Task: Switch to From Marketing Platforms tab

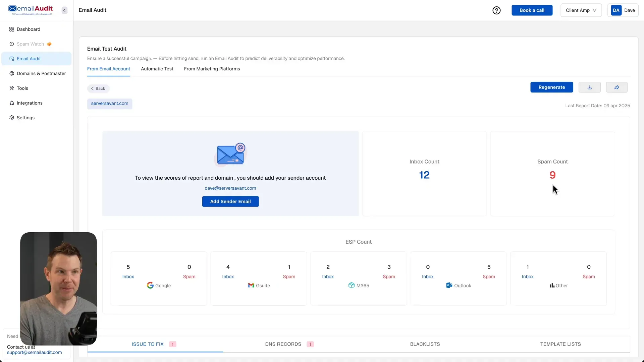Action: coord(212,69)
